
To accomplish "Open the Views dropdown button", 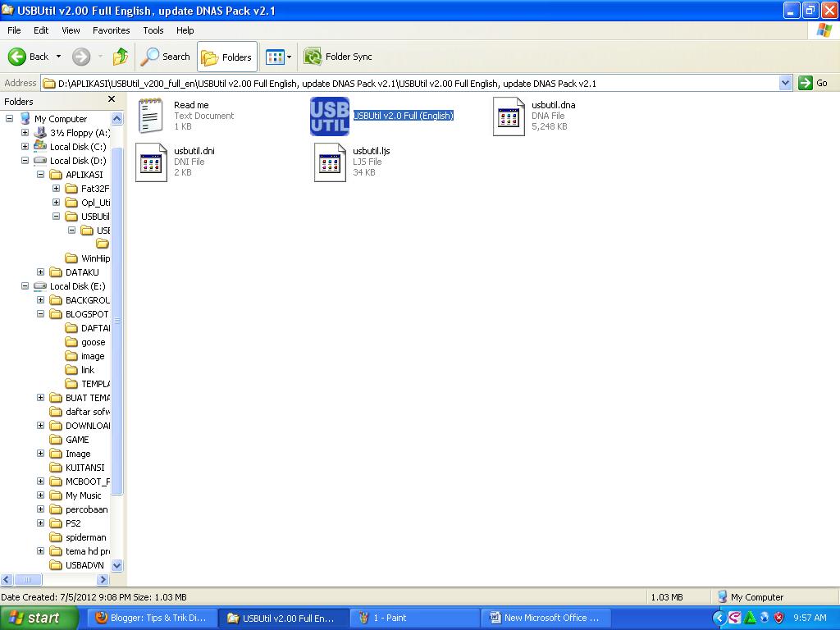I will click(279, 57).
